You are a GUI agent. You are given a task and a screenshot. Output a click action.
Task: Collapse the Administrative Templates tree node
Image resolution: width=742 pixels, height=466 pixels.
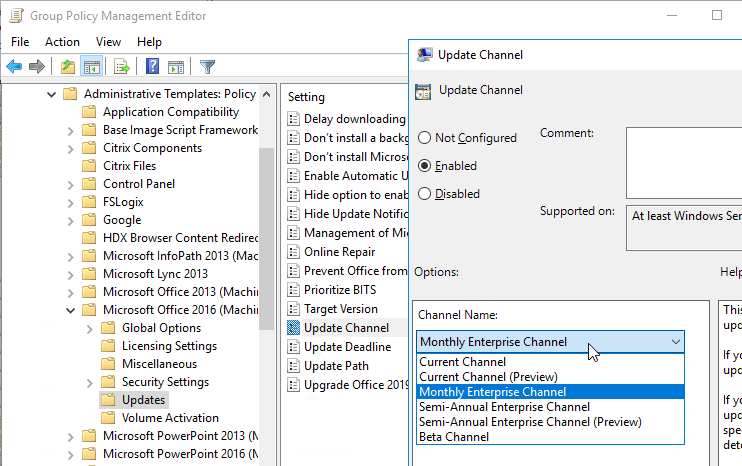(x=52, y=94)
